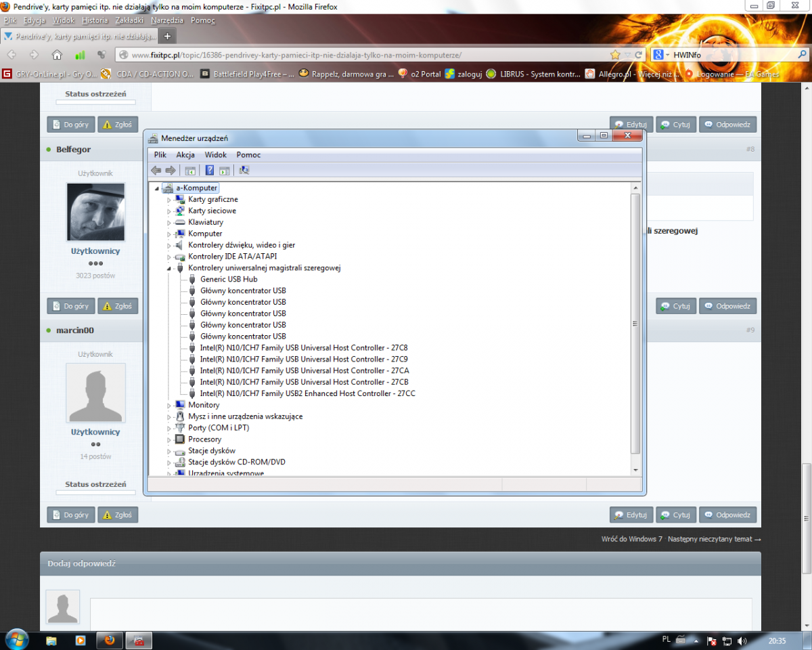This screenshot has width=812, height=650.
Task: Expand Kontrolery IDE ATA/ATAPI node
Action: coord(170,257)
